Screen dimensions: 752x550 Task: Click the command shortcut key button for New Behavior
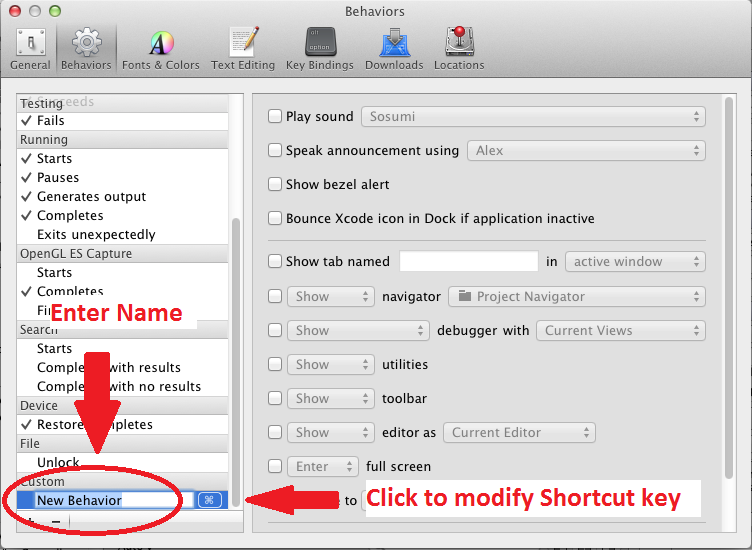tap(210, 500)
